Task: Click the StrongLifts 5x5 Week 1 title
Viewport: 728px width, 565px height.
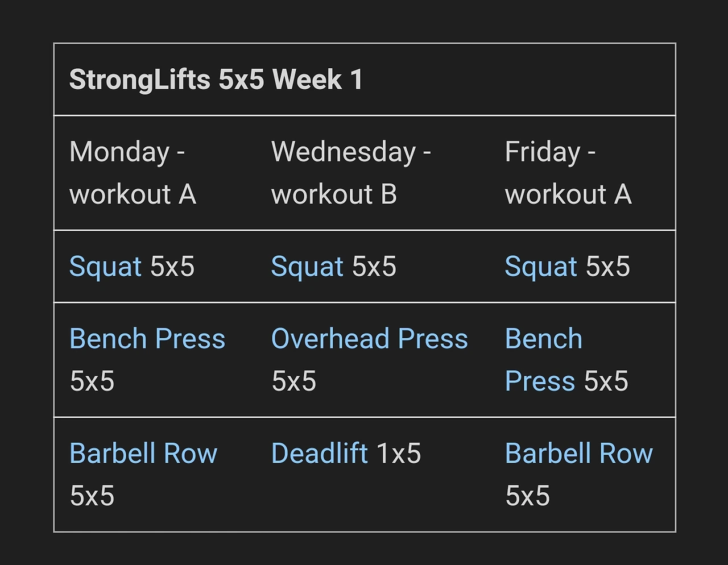Action: pos(216,80)
